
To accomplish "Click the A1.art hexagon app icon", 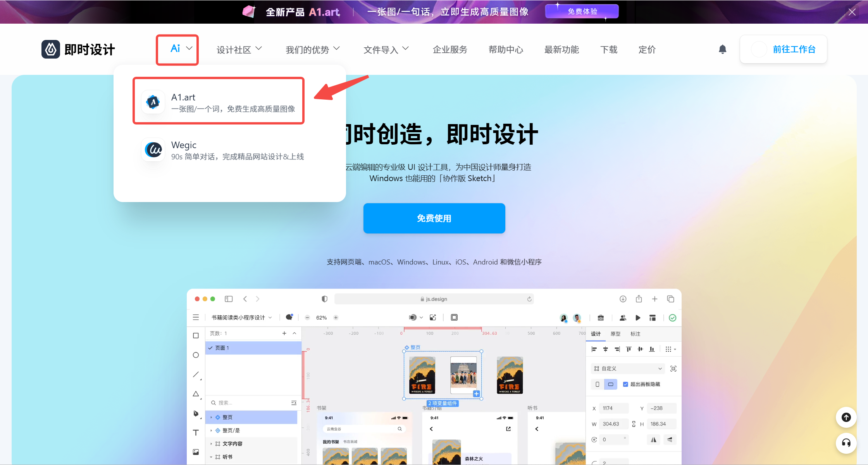I will [153, 102].
